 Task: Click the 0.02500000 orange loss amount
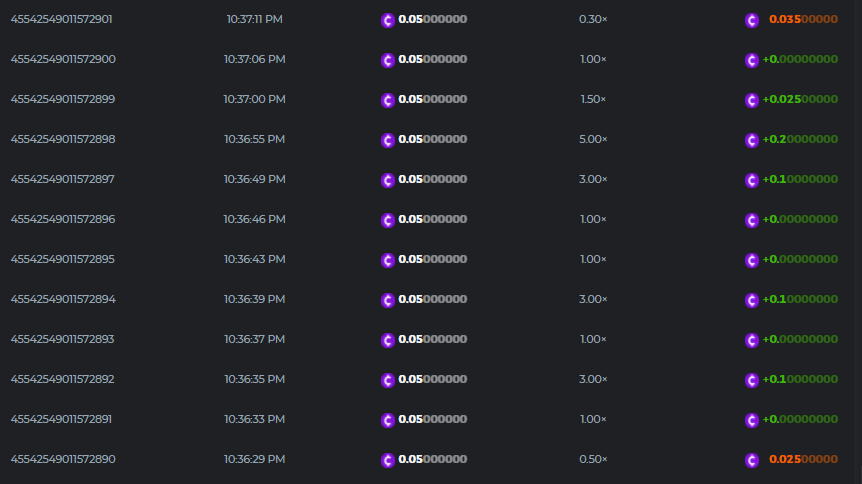coord(803,459)
